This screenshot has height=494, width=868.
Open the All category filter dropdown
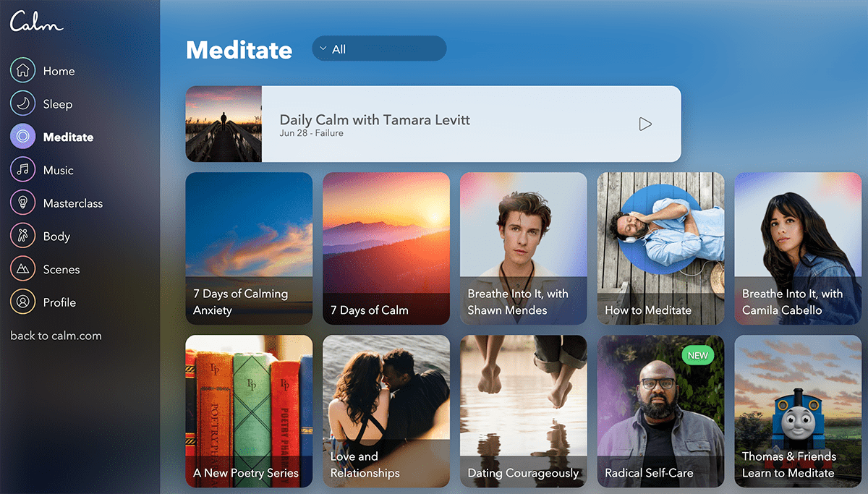[379, 49]
